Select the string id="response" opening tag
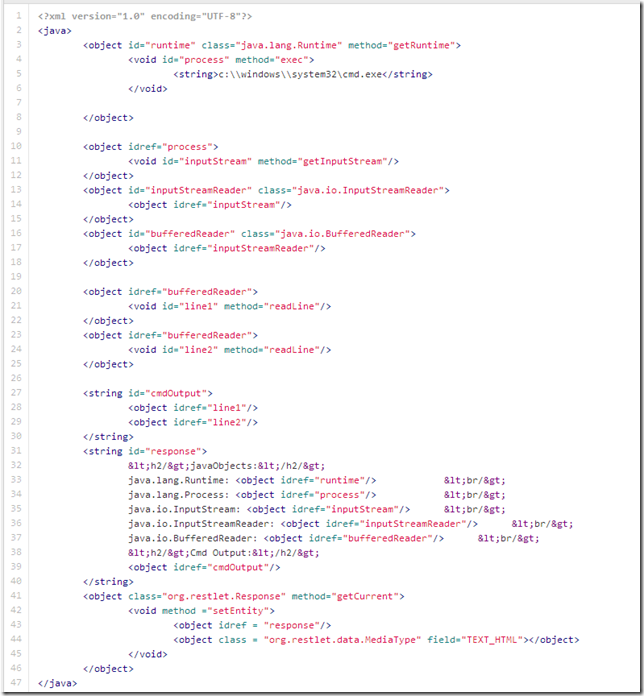Viewport: 644px width, 696px height. [x=145, y=451]
